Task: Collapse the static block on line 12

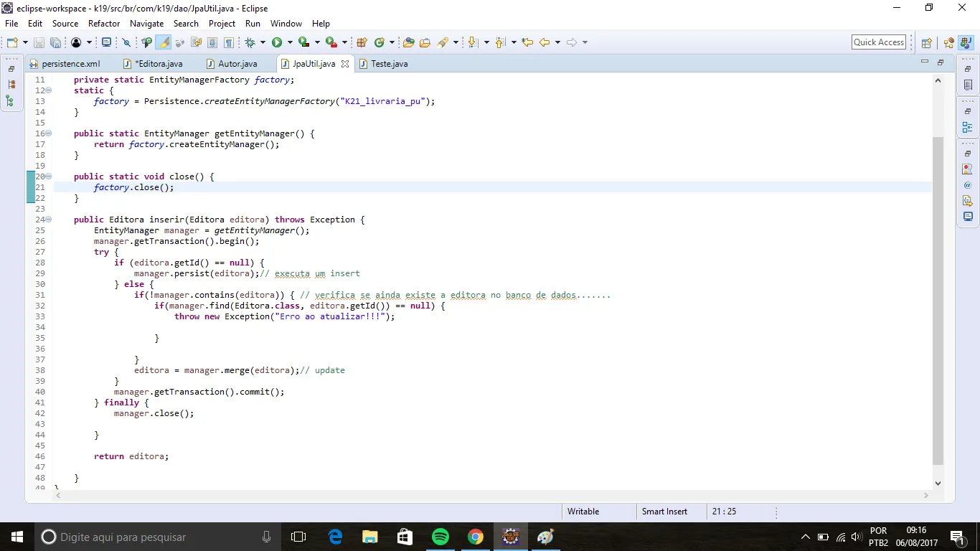Action: pyautogui.click(x=49, y=90)
